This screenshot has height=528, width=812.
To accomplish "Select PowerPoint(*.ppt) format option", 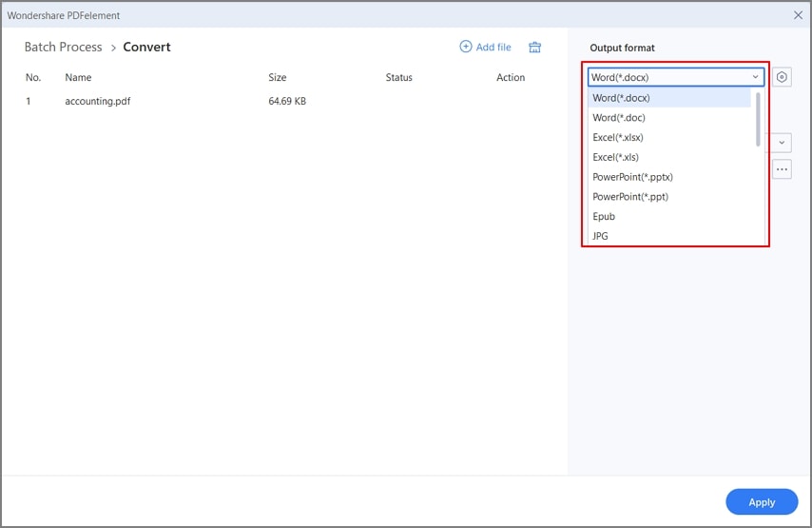I will (x=669, y=196).
